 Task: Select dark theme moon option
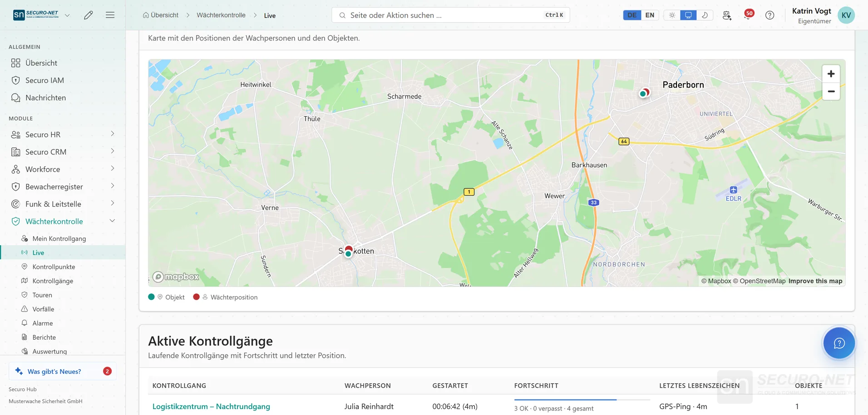click(x=705, y=15)
